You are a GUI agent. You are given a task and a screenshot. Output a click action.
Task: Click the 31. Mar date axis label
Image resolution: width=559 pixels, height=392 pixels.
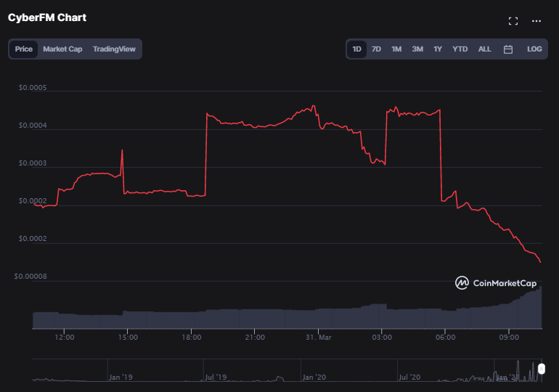(x=319, y=337)
